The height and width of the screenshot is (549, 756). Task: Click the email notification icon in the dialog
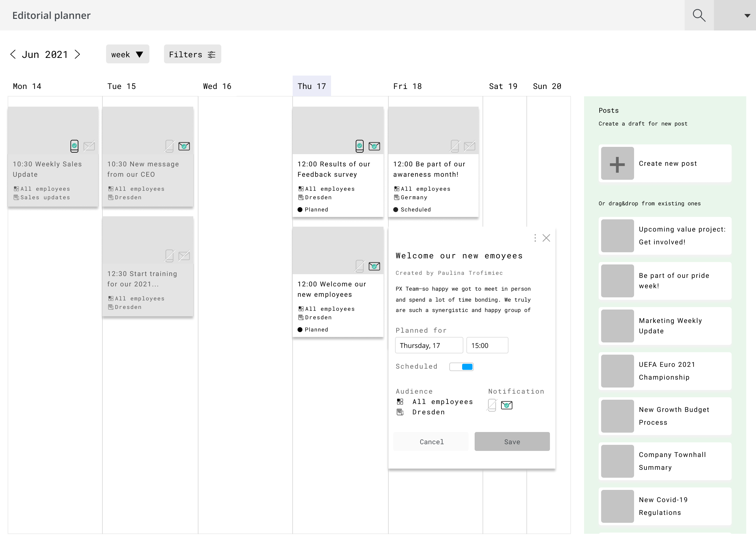[x=506, y=405]
